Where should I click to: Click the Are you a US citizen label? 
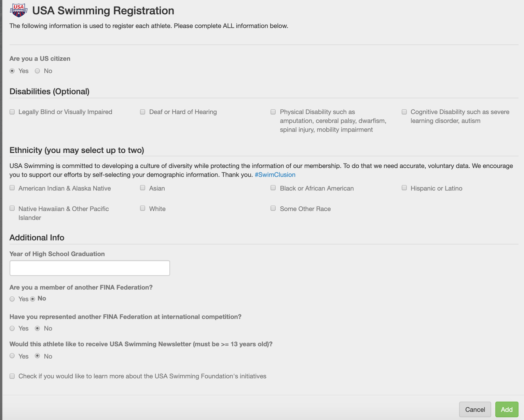pyautogui.click(x=40, y=59)
